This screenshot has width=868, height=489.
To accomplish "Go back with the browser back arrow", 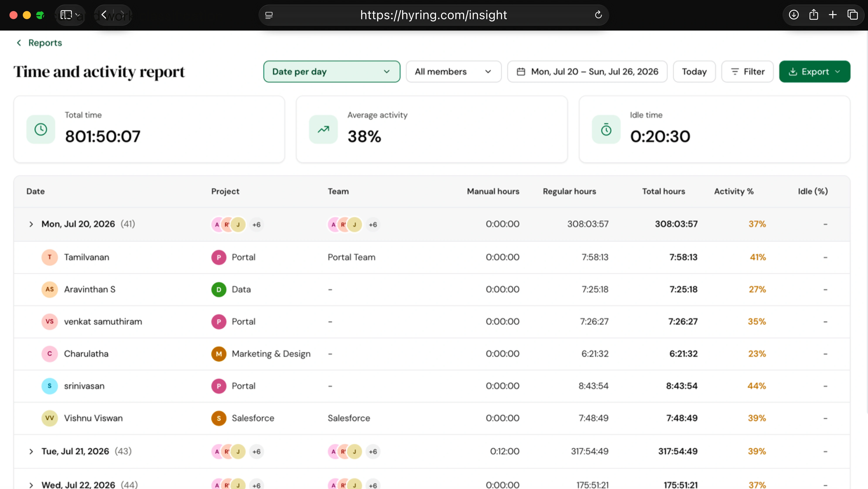I will pyautogui.click(x=104, y=15).
